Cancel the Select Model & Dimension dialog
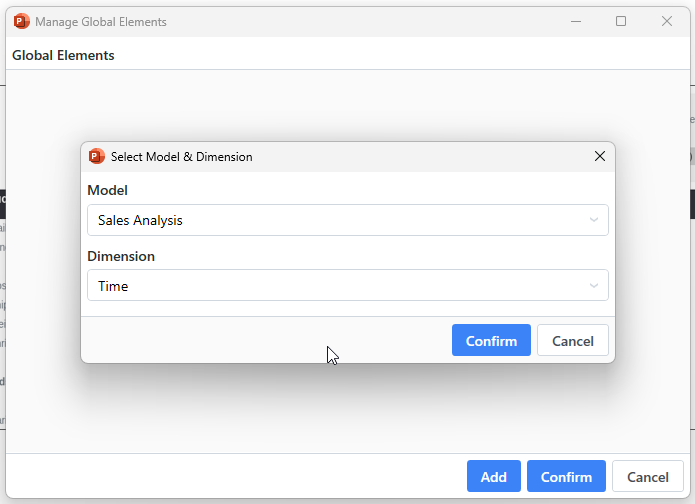Screen dimensions: 695x504 point(573,341)
